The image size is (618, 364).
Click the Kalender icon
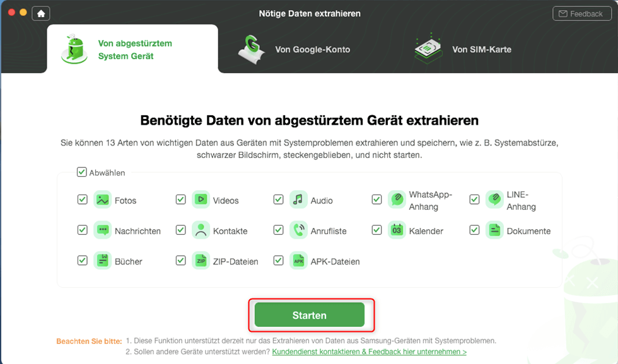pyautogui.click(x=397, y=230)
